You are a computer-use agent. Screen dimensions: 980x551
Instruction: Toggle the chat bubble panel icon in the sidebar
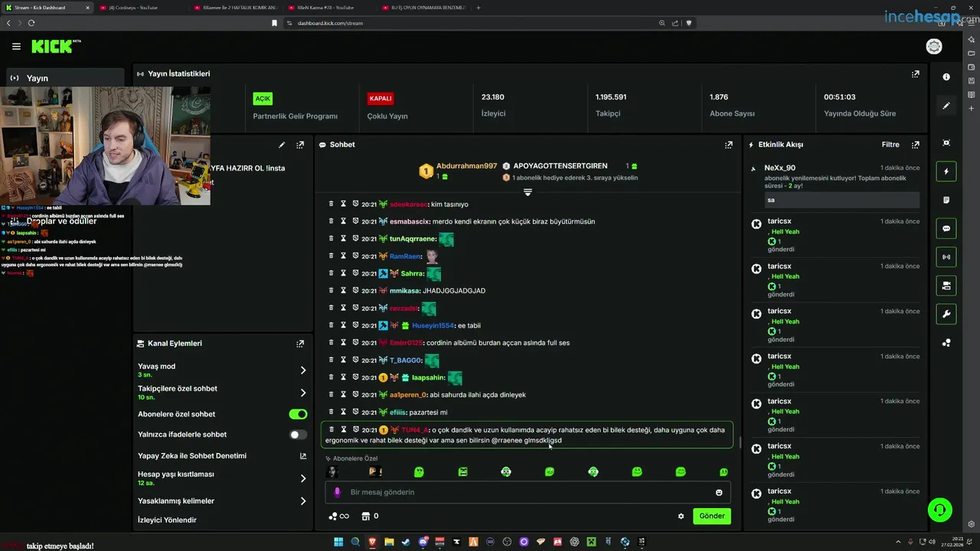point(946,228)
